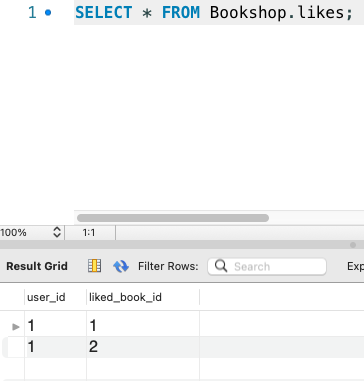Click the row selector of second row
The height and width of the screenshot is (381, 364).
point(13,347)
